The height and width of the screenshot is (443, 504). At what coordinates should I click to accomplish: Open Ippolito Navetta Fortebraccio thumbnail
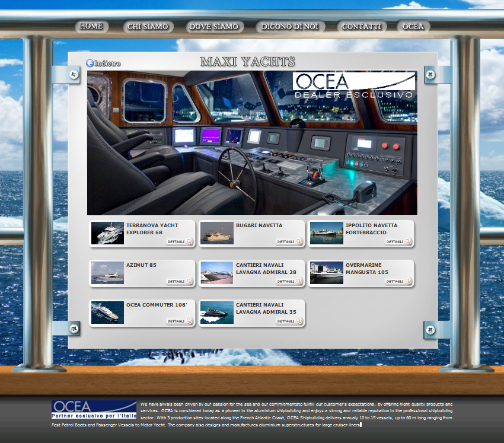(x=327, y=233)
